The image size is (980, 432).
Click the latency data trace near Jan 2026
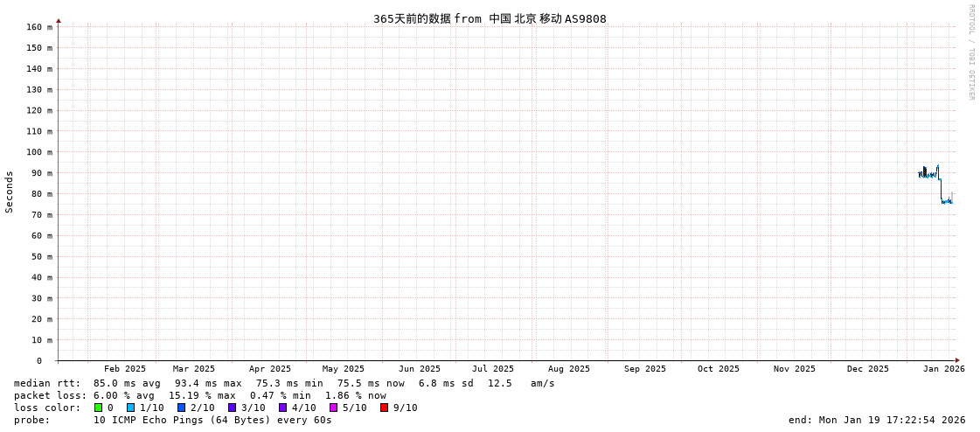[930, 175]
